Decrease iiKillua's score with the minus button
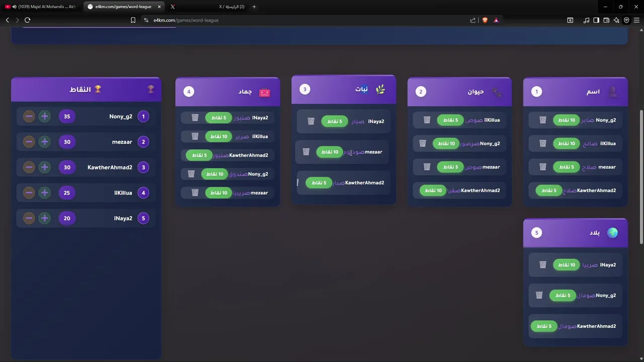Screen dimensions: 644x362 [x=29, y=193]
